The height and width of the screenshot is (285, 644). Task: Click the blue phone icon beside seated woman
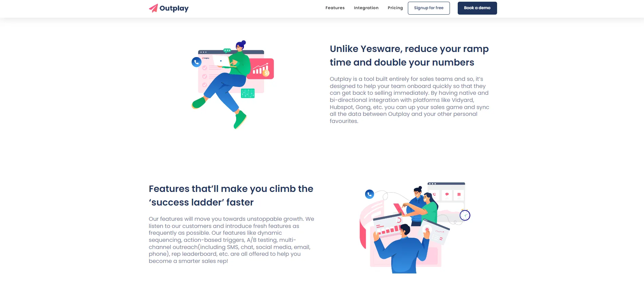tap(196, 62)
